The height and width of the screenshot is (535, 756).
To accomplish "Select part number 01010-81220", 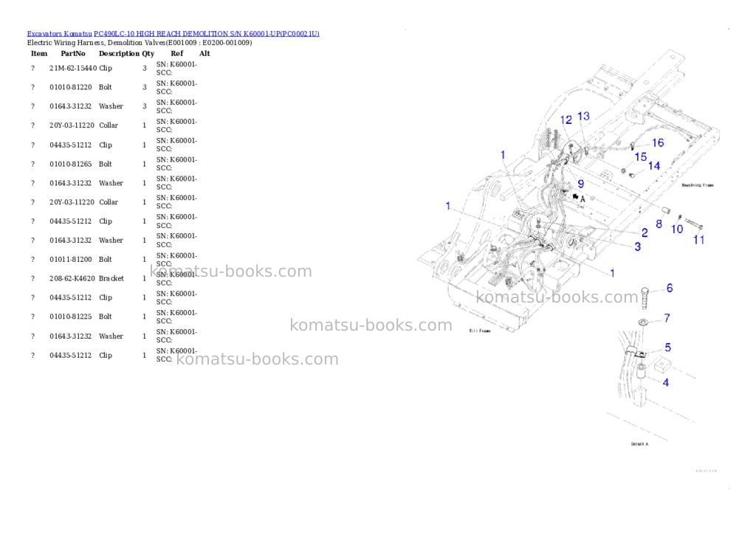I will (x=70, y=87).
